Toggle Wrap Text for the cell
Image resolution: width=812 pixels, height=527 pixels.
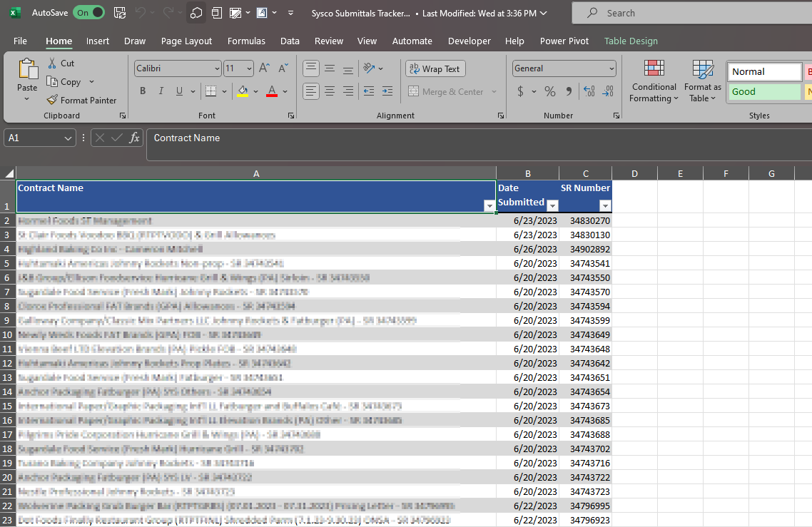435,69
